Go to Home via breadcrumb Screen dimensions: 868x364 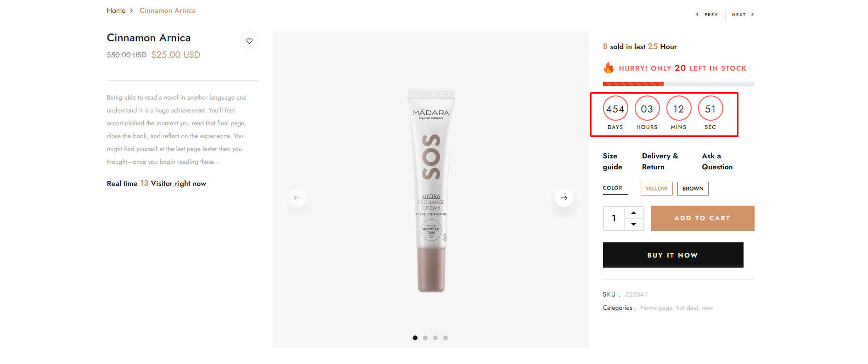(116, 11)
